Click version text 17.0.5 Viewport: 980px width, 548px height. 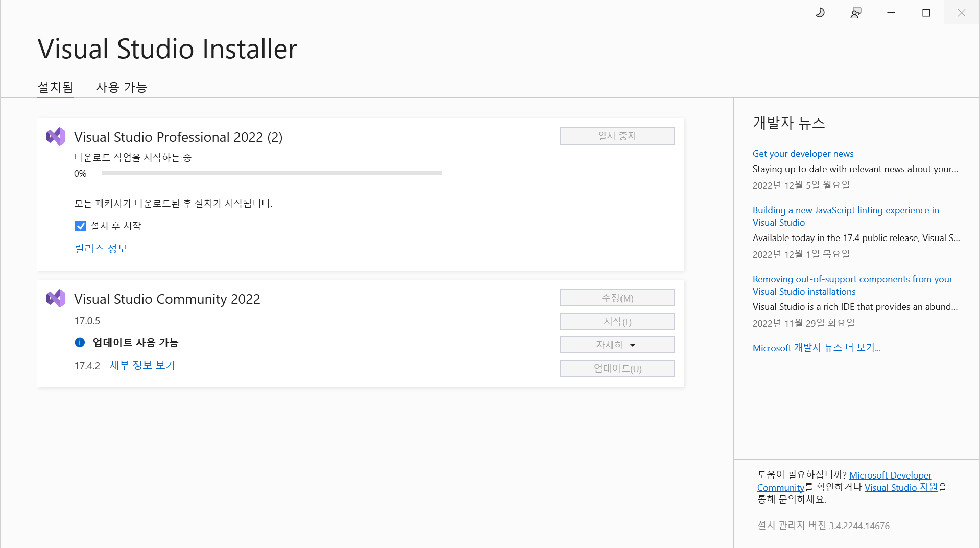coord(87,321)
